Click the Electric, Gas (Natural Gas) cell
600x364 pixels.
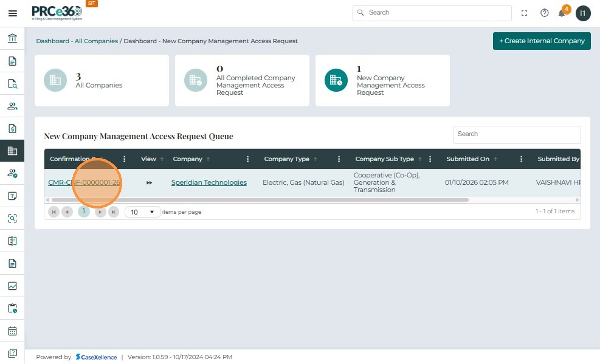pyautogui.click(x=303, y=182)
